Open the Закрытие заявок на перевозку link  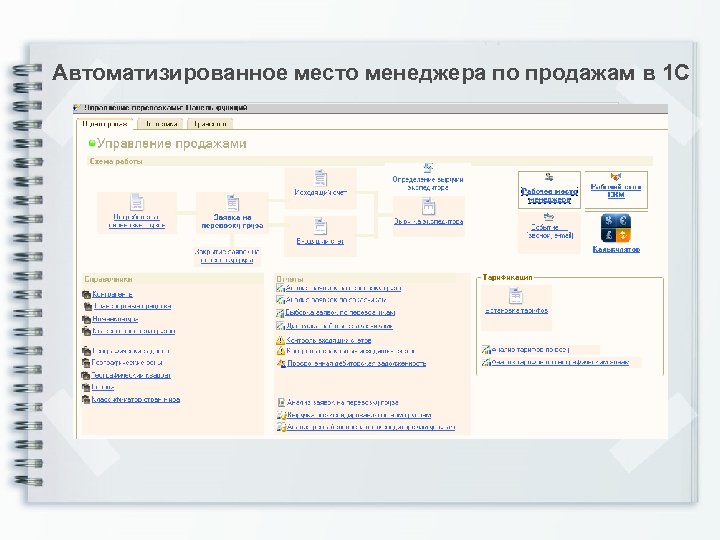click(x=227, y=256)
